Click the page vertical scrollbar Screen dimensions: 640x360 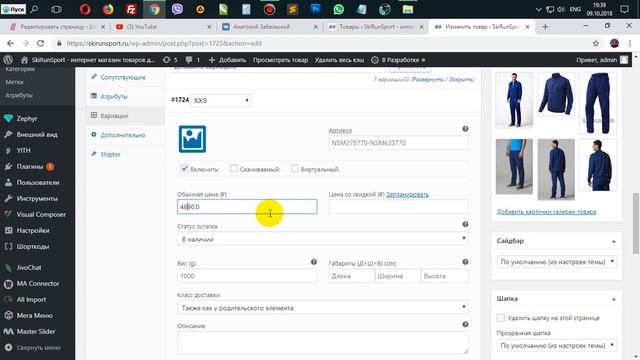tap(636, 223)
